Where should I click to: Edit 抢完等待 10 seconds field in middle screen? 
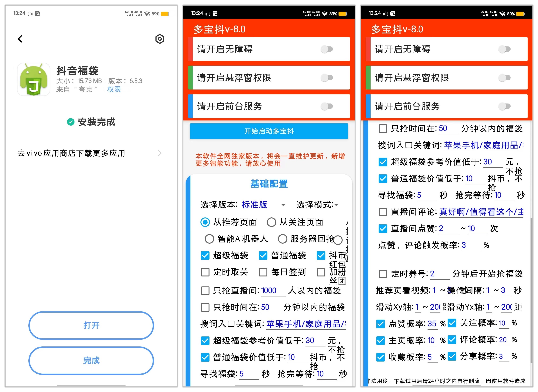coord(327,374)
